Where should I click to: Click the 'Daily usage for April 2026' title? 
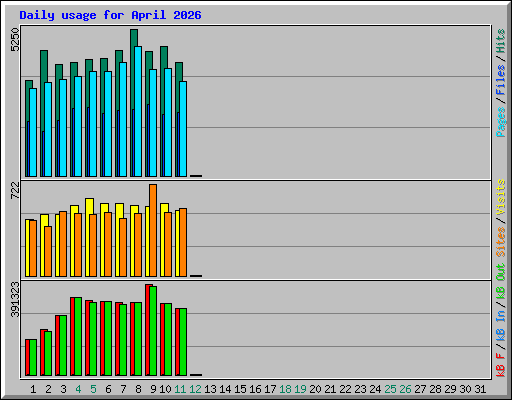[110, 15]
